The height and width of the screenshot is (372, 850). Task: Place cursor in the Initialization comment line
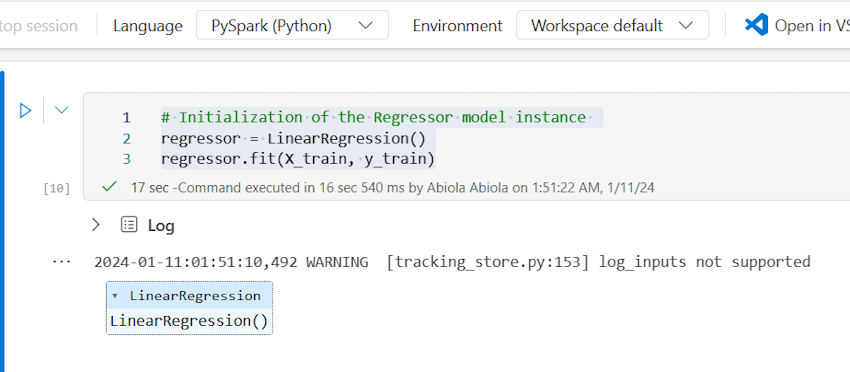[x=374, y=117]
